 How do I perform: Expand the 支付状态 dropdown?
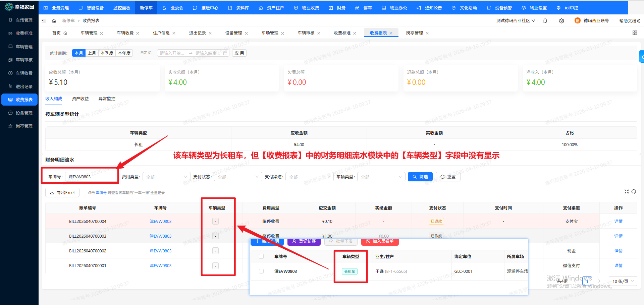[x=238, y=177]
